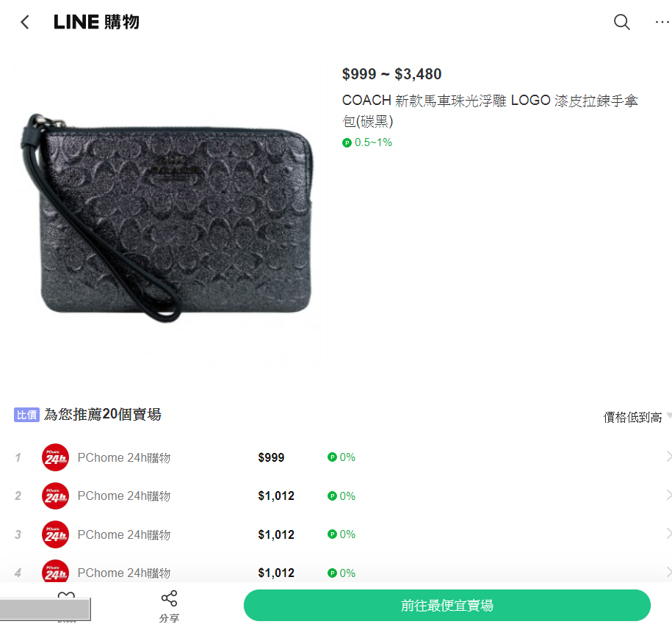View the COACH wristlet product image
672x624 pixels.
(x=167, y=214)
